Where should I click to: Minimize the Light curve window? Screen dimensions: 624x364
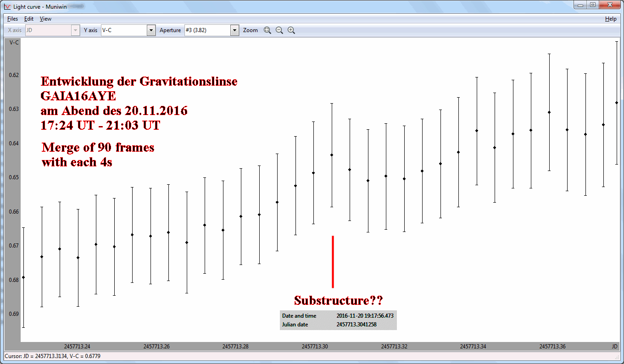click(581, 5)
